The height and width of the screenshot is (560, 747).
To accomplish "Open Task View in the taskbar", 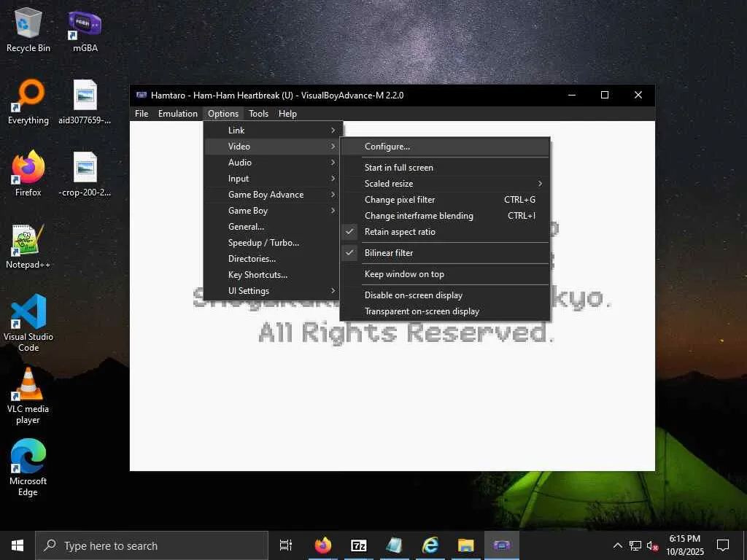I will tap(286, 545).
